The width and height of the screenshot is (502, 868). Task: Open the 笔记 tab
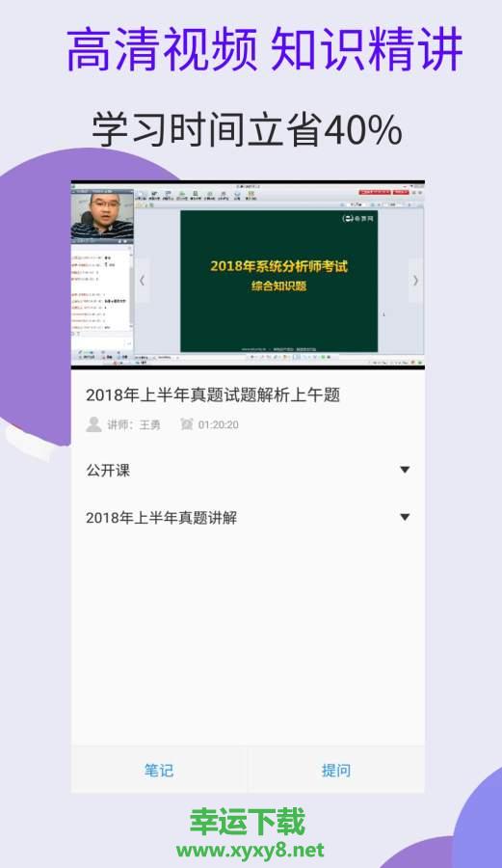click(x=159, y=770)
